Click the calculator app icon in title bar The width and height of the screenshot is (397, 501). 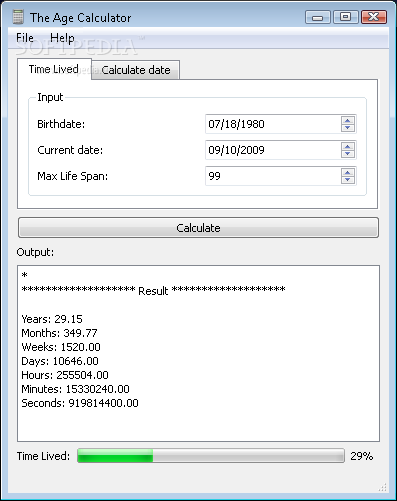click(18, 17)
